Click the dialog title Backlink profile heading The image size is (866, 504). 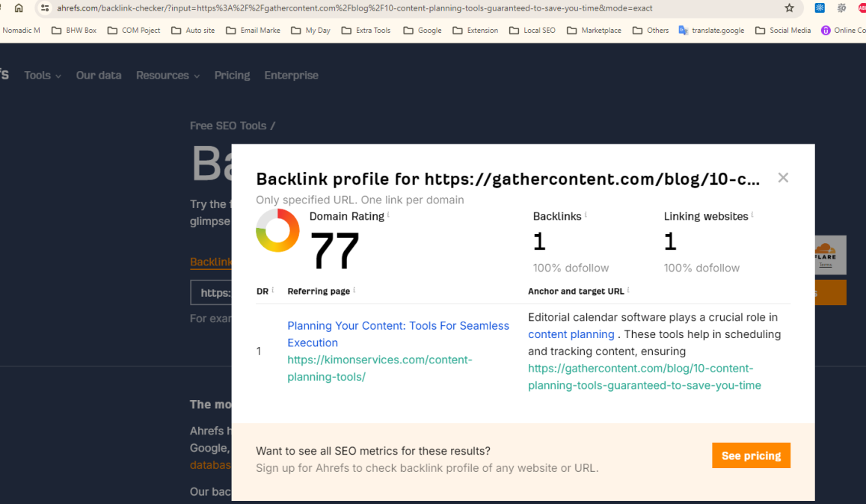click(508, 179)
